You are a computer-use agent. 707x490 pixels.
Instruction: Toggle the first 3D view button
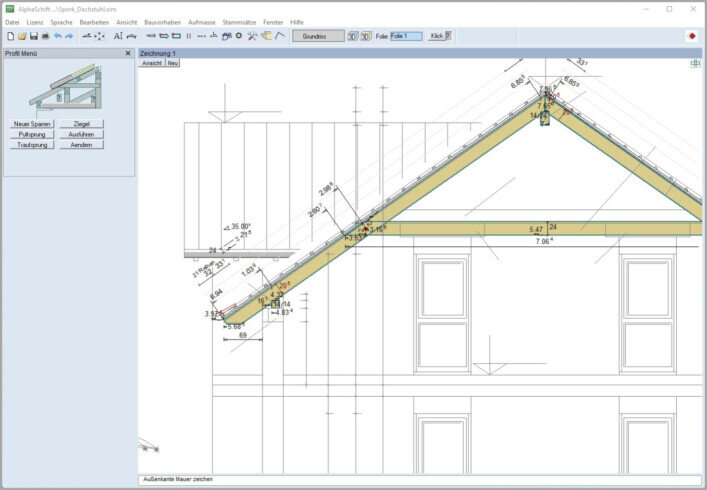(x=352, y=36)
